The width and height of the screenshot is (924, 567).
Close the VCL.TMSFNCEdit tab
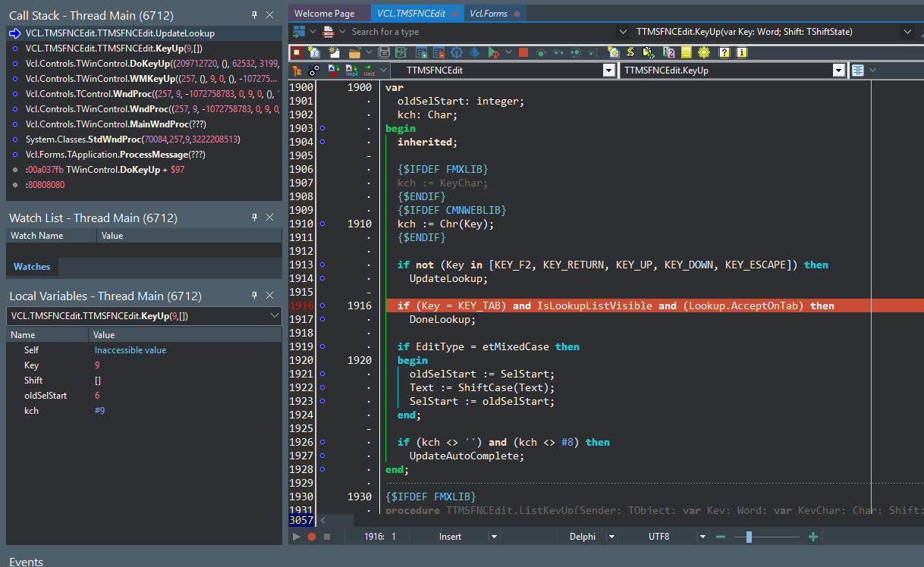[454, 14]
